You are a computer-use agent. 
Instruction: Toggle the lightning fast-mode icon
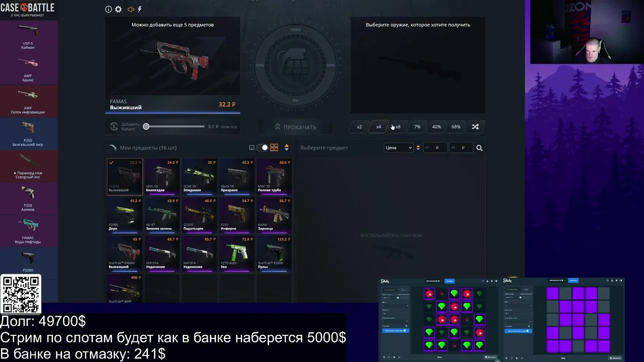pos(139,9)
